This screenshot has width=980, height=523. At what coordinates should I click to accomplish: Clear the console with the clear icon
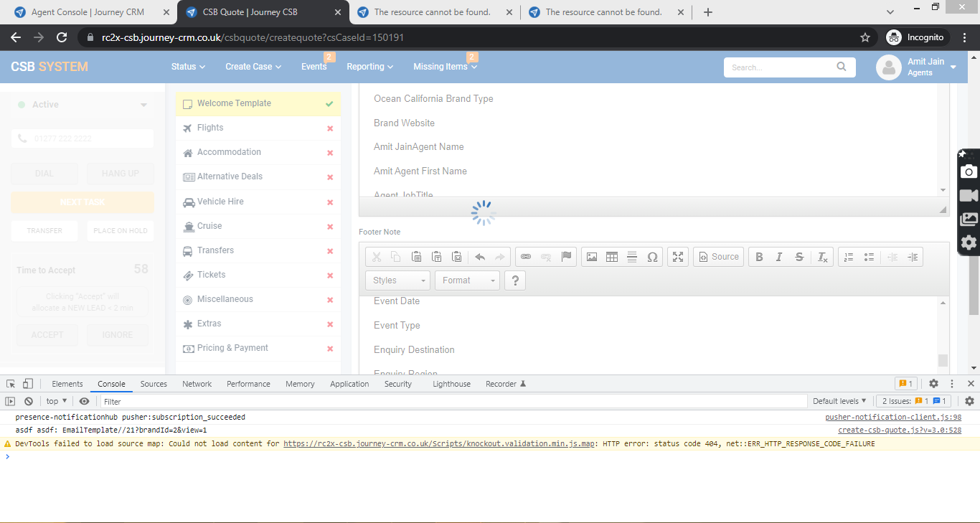tap(29, 401)
